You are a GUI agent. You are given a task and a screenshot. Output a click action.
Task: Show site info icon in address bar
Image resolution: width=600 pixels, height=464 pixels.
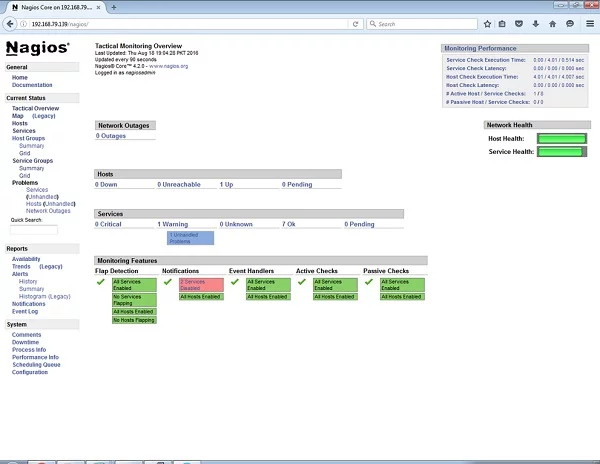click(x=23, y=24)
